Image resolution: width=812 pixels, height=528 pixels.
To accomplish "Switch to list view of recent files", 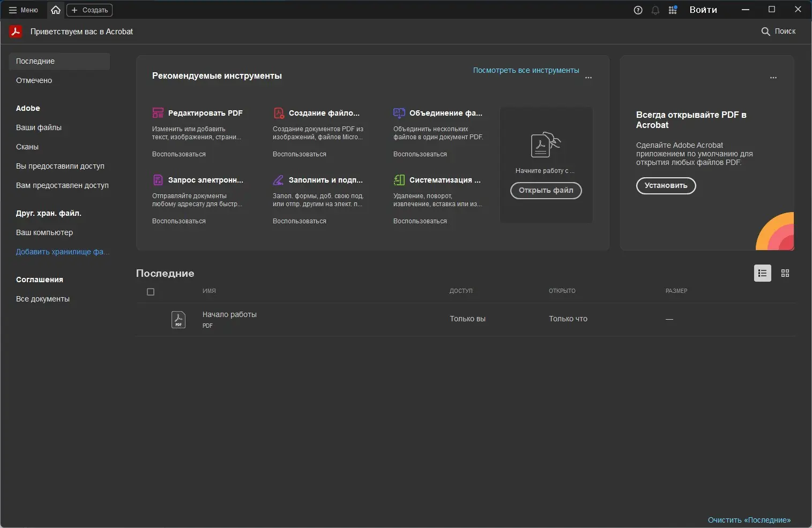I will tap(762, 273).
